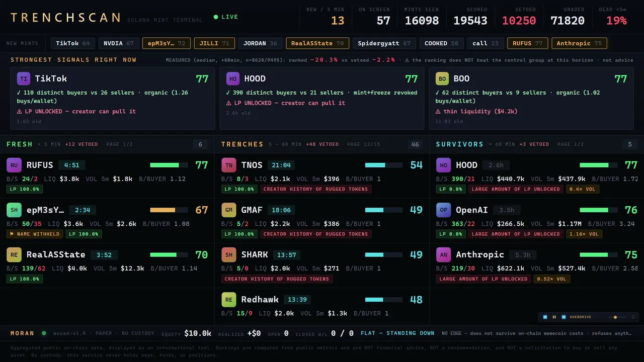The height and width of the screenshot is (362, 644).
Task: Select the Anthropic 75 ticker chip
Action: click(579, 43)
